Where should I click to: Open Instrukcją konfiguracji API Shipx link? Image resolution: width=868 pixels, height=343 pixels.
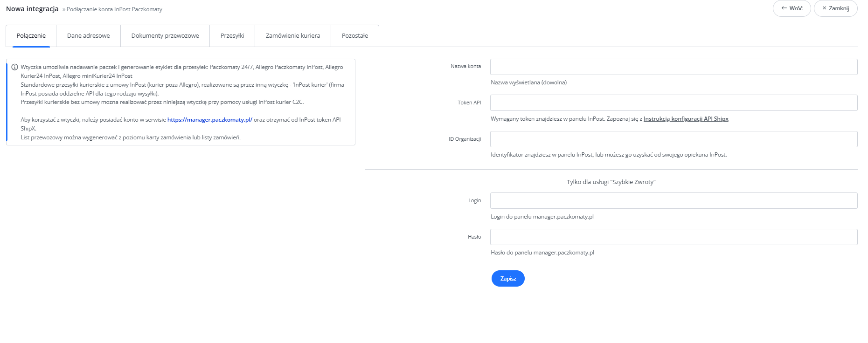(686, 119)
